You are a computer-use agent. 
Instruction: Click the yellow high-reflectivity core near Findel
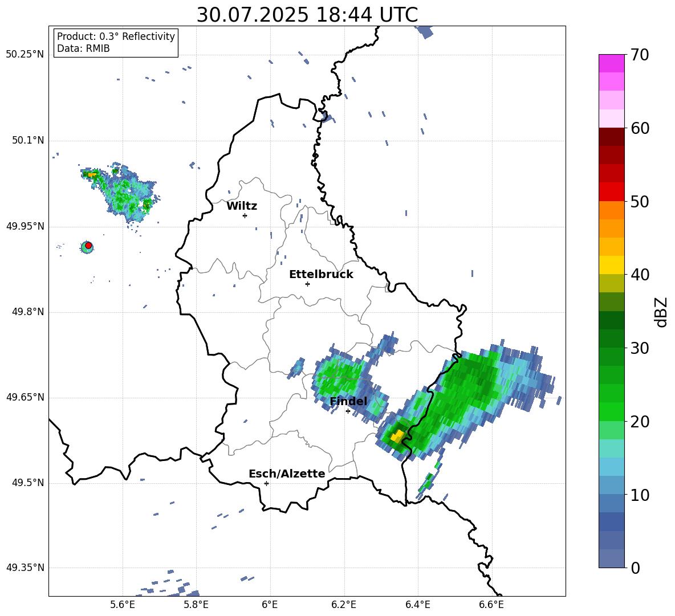(398, 436)
